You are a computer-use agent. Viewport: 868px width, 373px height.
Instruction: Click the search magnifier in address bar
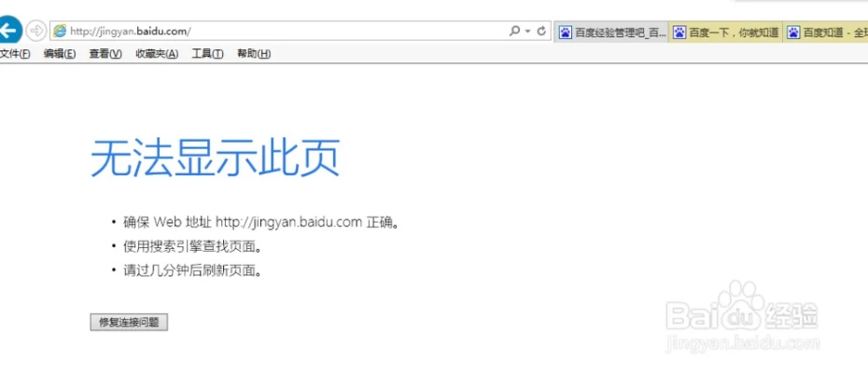click(515, 31)
